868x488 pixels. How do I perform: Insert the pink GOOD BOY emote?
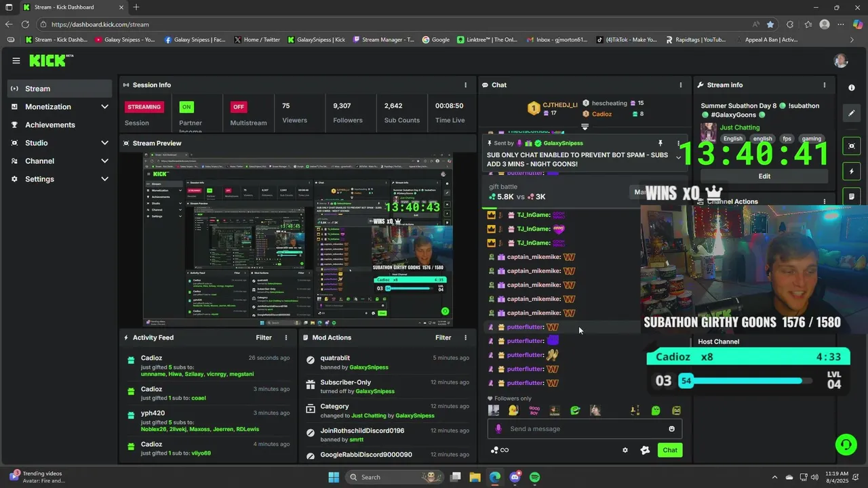[x=534, y=410]
